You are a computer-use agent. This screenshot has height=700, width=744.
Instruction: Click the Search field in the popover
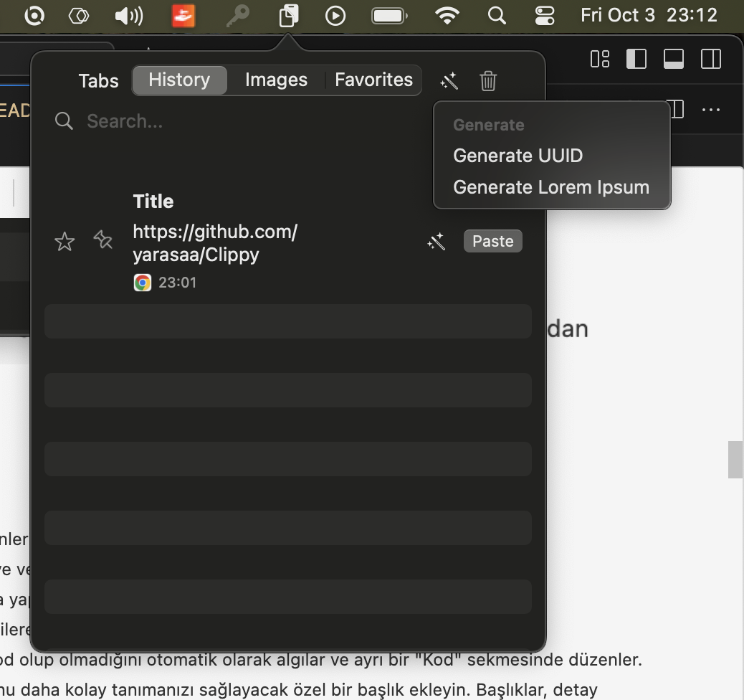pos(215,120)
